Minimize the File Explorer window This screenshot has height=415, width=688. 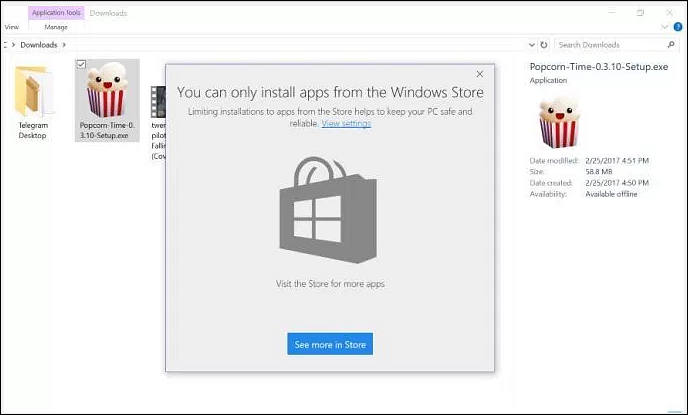point(612,13)
